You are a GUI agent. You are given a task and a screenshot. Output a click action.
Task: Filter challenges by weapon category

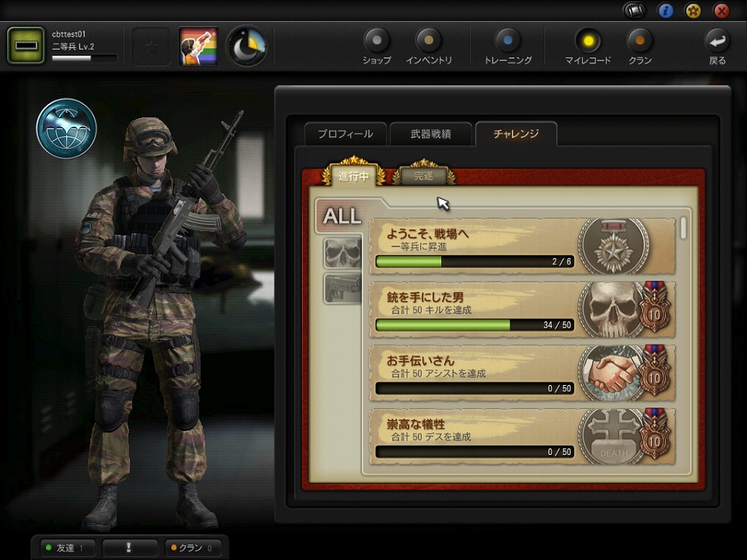(x=343, y=288)
